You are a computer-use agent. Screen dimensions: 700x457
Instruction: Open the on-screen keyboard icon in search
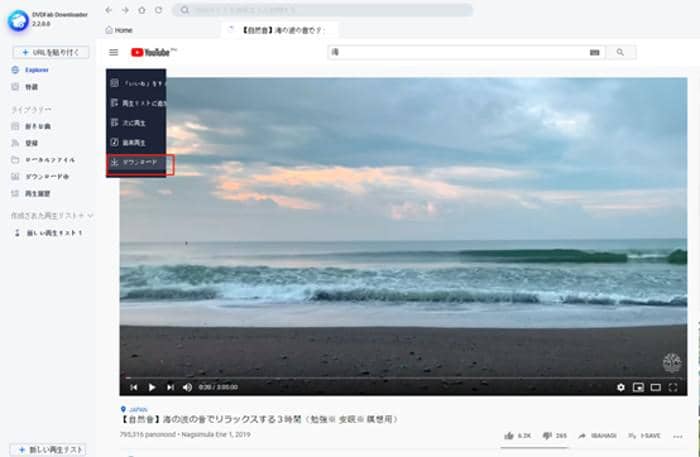[594, 52]
